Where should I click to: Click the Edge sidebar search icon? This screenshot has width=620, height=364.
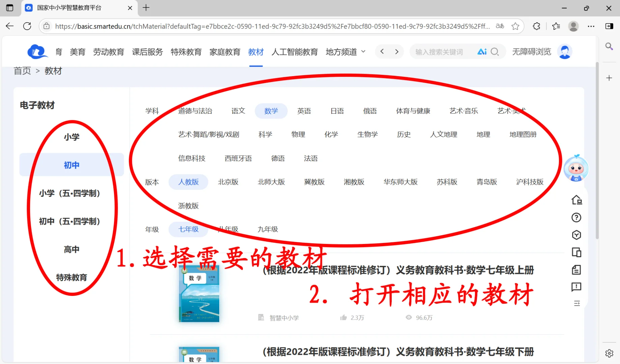click(x=609, y=46)
